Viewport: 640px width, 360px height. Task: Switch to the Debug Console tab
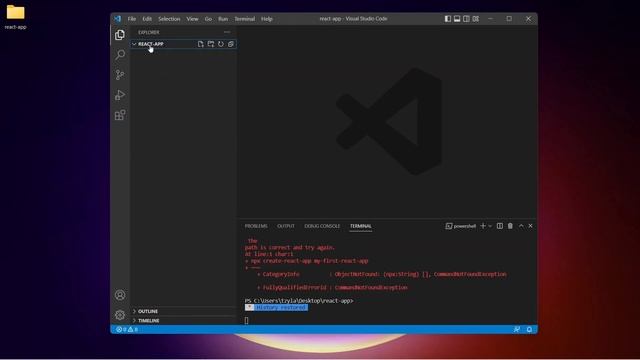click(x=322, y=226)
